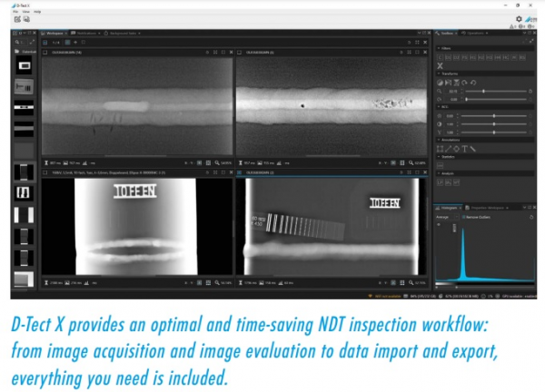Open the File menu
545x392 pixels.
pos(15,12)
